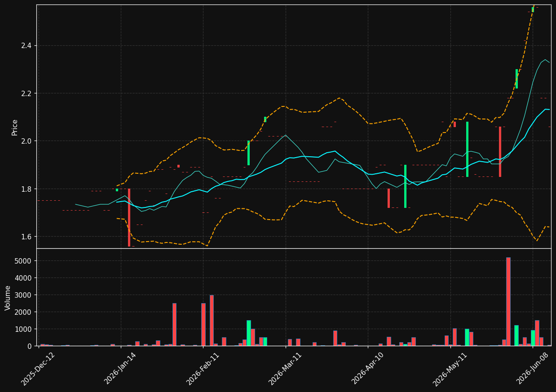The width and height of the screenshot is (556, 392).
Task: Click the 2.0 price axis tick
Action: coord(26,141)
